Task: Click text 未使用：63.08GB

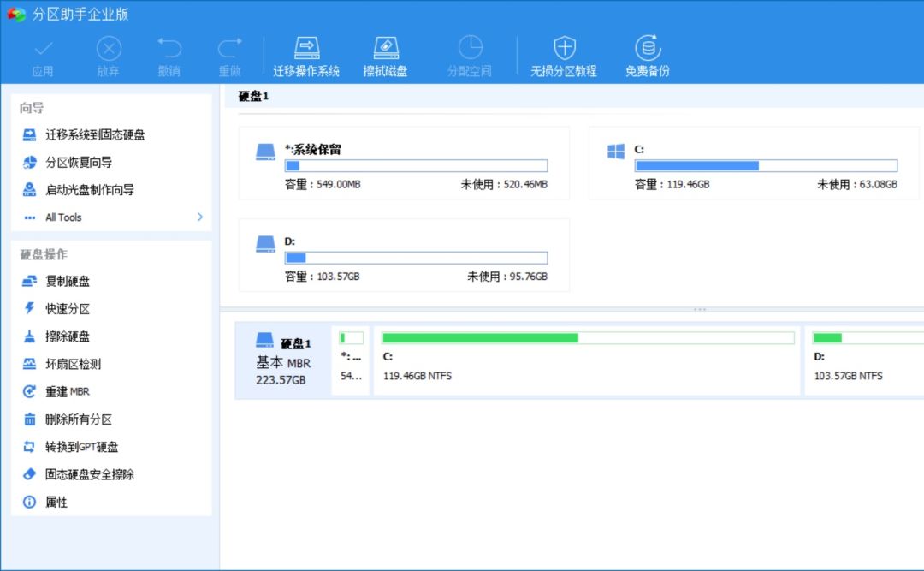Action: click(856, 185)
